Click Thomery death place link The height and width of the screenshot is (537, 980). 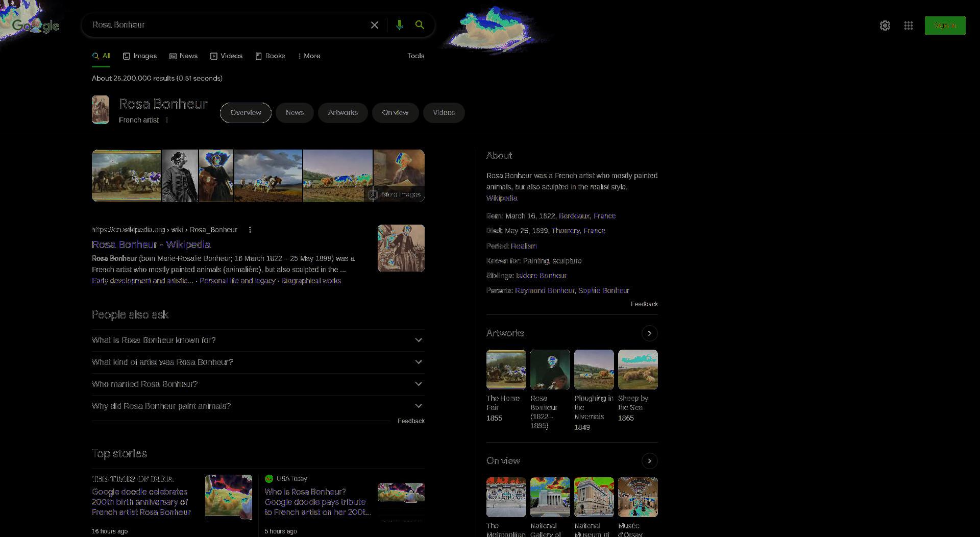tap(566, 231)
